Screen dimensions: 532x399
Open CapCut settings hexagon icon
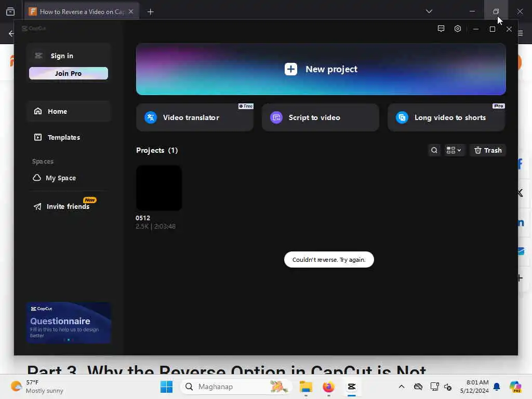pyautogui.click(x=457, y=29)
